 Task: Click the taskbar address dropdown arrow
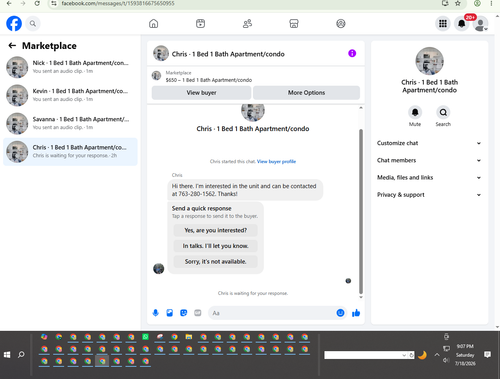404,355
